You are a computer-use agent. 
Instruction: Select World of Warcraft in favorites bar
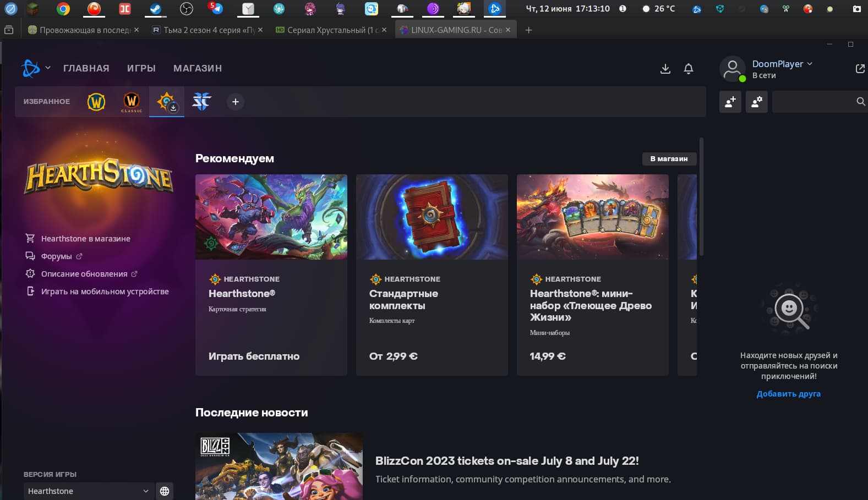[x=96, y=102]
